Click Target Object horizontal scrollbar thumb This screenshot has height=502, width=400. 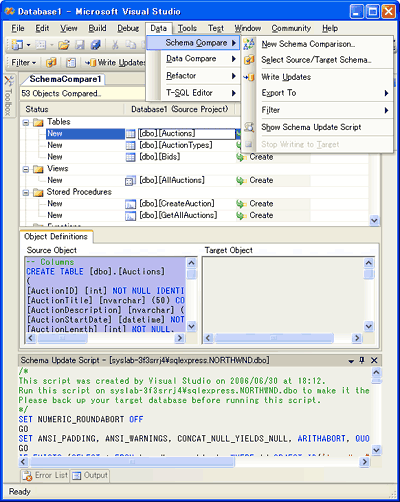coord(274,338)
